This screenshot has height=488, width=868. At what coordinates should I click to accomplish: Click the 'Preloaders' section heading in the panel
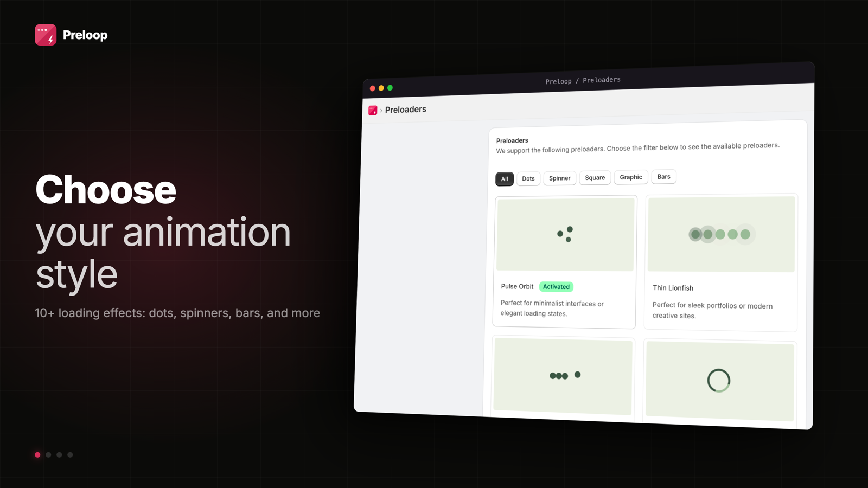[512, 140]
